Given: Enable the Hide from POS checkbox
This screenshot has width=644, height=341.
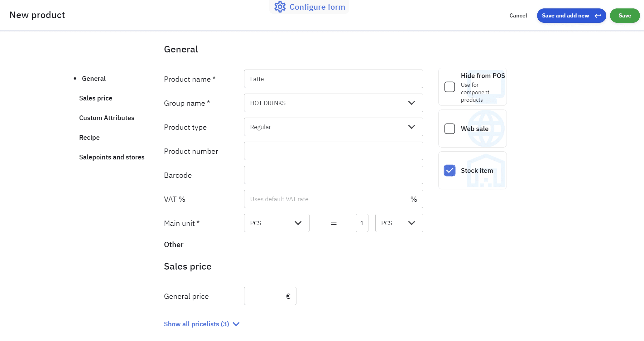Looking at the screenshot, I should [x=449, y=87].
